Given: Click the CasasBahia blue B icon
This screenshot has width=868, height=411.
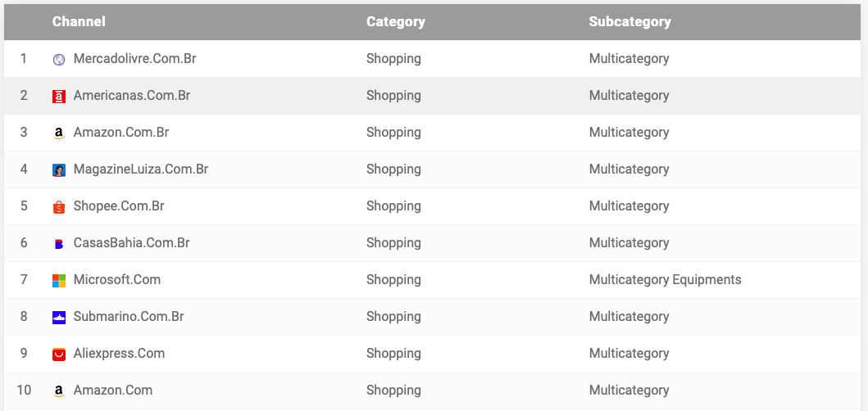Looking at the screenshot, I should coord(59,243).
